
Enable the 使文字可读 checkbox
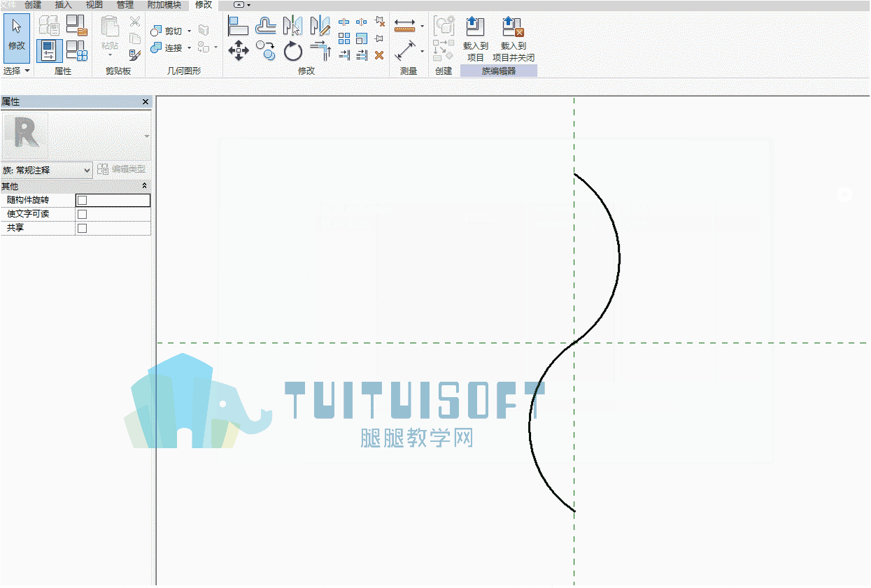click(82, 214)
